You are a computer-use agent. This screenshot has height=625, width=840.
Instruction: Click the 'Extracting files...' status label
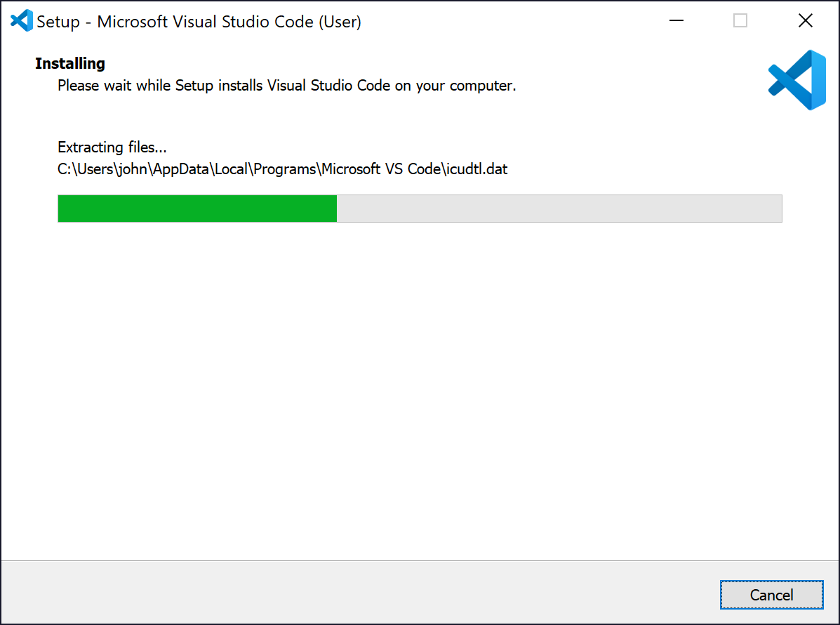(112, 147)
